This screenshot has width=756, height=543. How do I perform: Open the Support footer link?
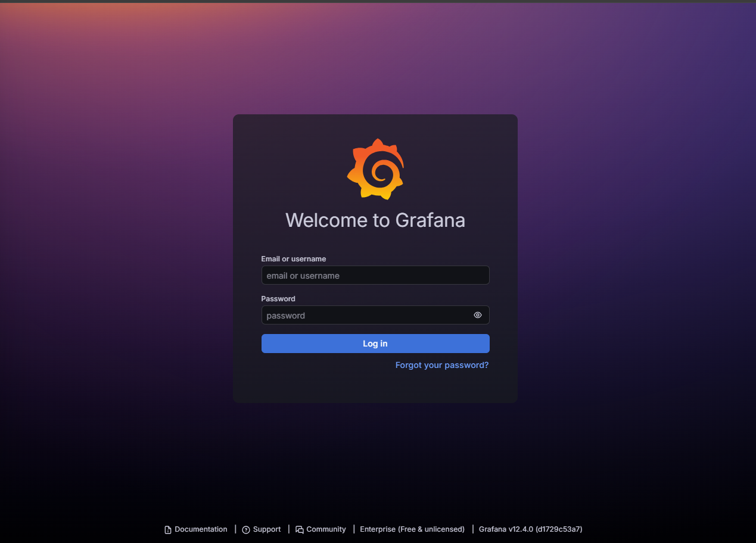[262, 529]
